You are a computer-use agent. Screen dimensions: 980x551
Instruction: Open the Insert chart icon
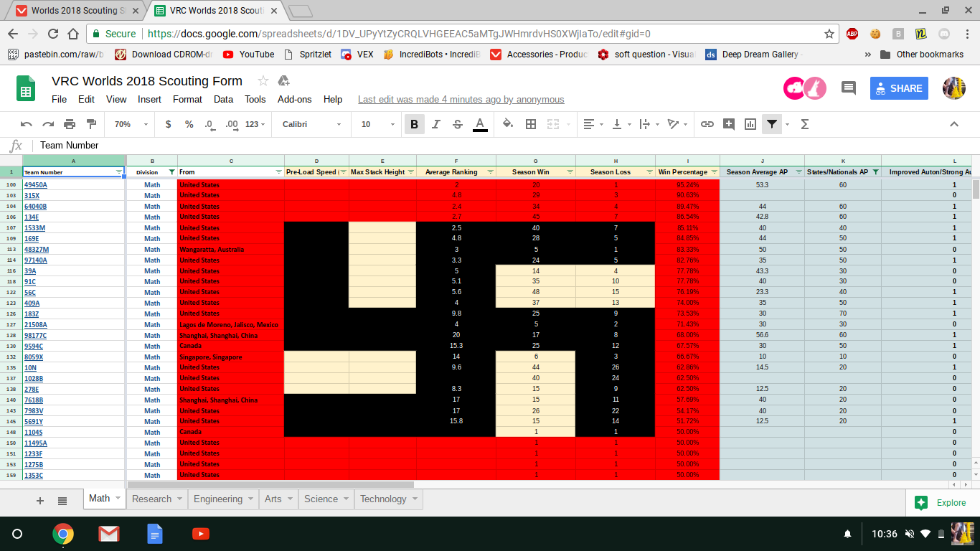pos(750,124)
